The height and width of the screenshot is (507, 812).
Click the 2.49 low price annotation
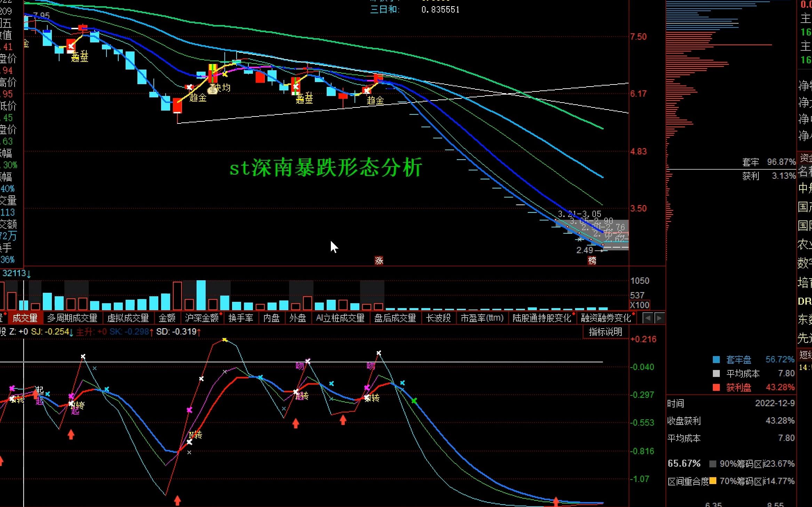[585, 250]
